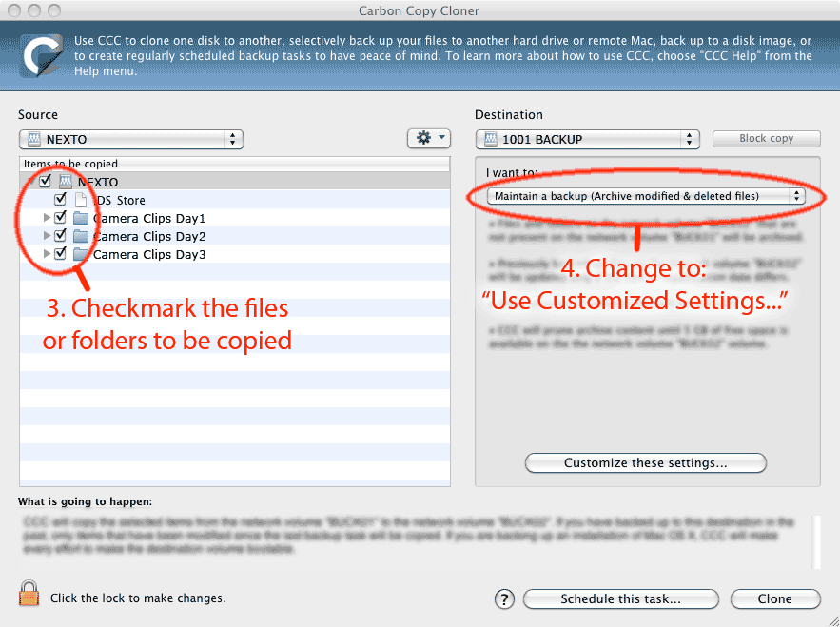
Task: Select the Camera Clips Day1 row label
Action: 149,218
